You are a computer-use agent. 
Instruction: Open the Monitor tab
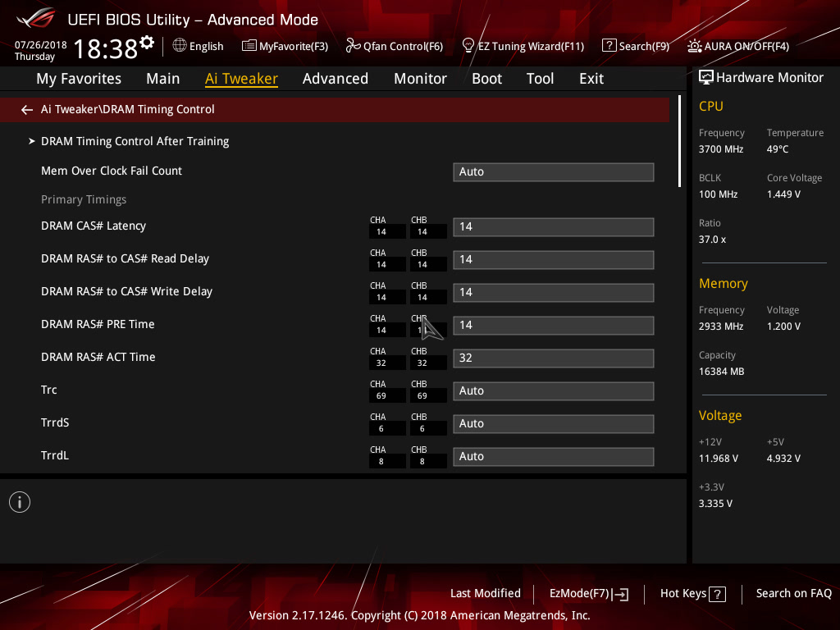click(x=421, y=79)
